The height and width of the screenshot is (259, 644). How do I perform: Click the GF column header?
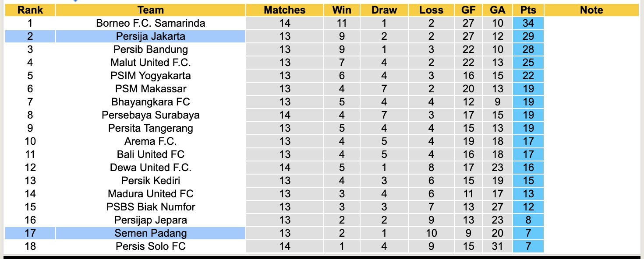[x=468, y=10]
